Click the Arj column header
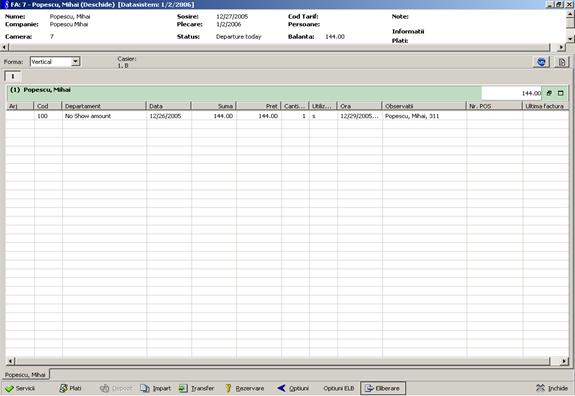Image resolution: width=575 pixels, height=396 pixels. point(20,106)
